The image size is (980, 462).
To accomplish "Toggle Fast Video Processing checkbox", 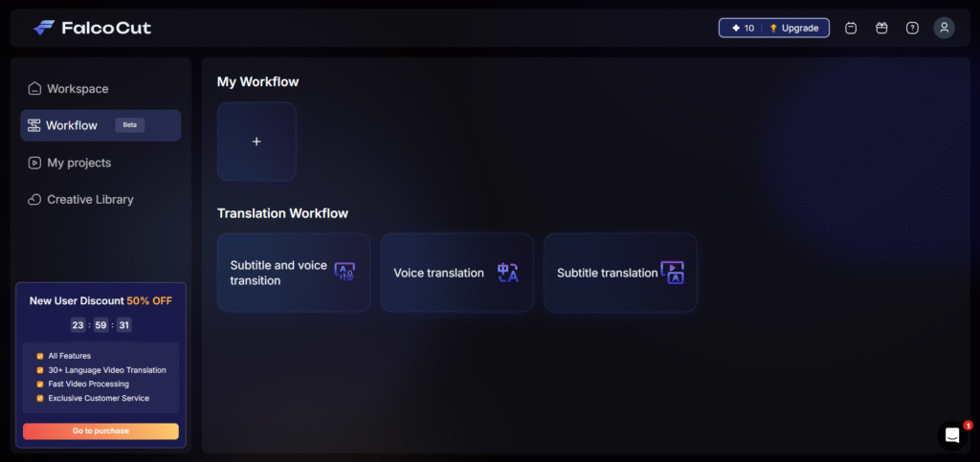I will (x=40, y=384).
